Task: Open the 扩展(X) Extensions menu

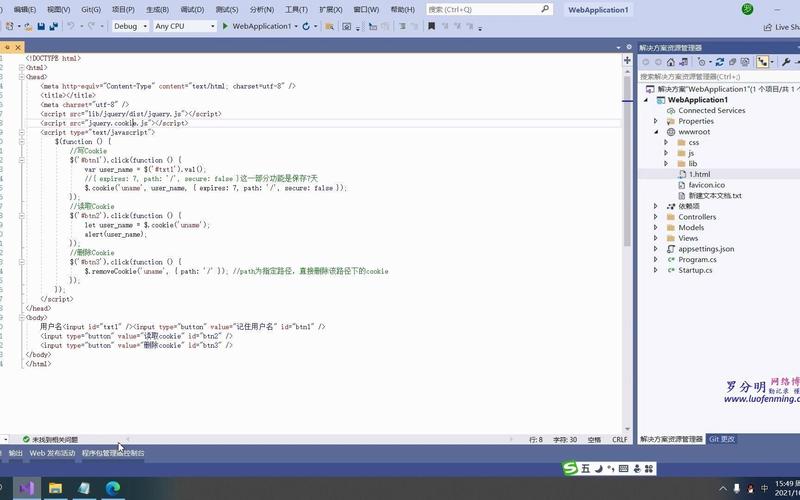Action: (331, 9)
